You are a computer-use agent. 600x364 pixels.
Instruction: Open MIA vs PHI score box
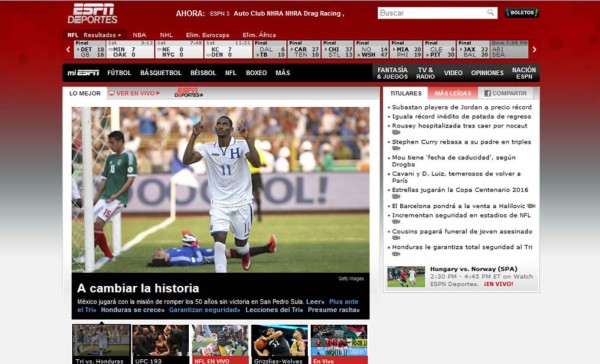[406, 49]
